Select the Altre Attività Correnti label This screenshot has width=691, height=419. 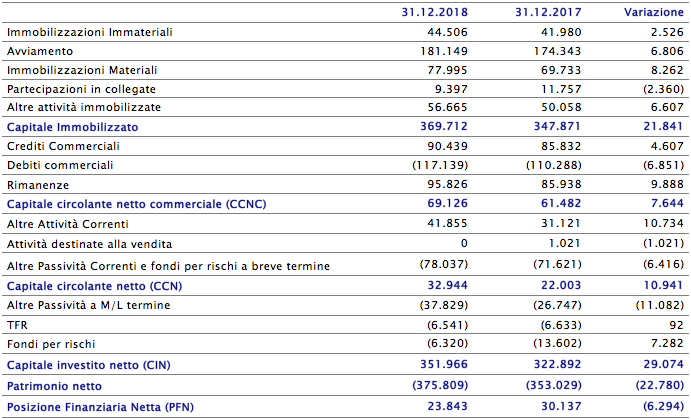tap(67, 223)
